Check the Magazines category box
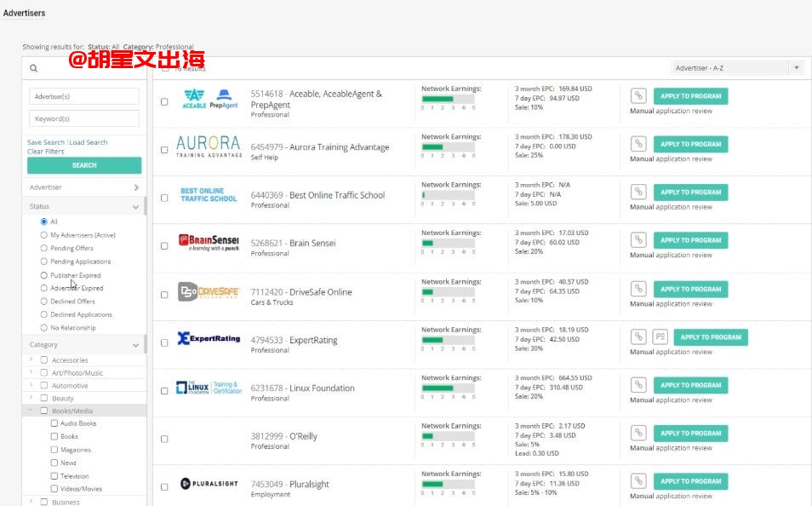Image resolution: width=812 pixels, height=506 pixels. (x=54, y=450)
